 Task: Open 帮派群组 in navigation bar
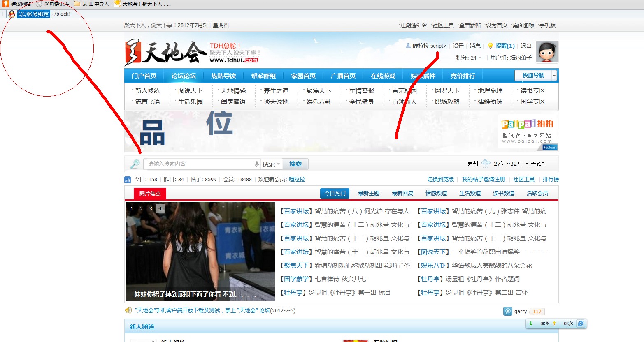[263, 76]
